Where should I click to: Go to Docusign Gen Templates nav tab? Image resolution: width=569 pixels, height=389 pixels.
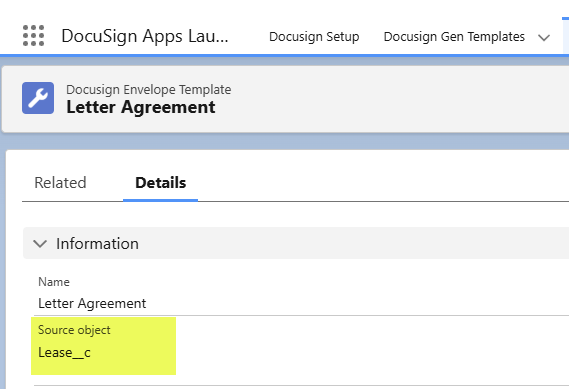[454, 37]
